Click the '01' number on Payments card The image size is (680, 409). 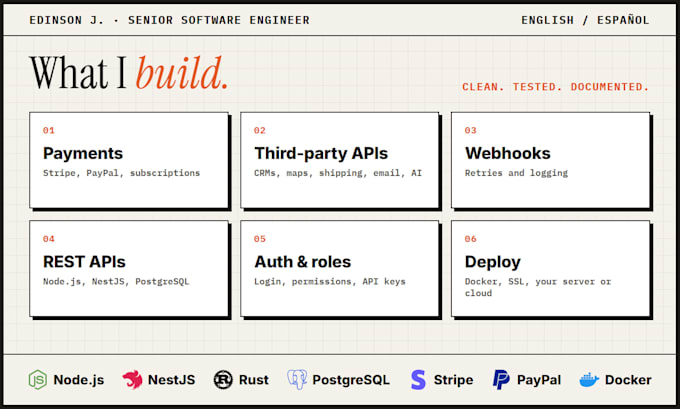(x=49, y=130)
